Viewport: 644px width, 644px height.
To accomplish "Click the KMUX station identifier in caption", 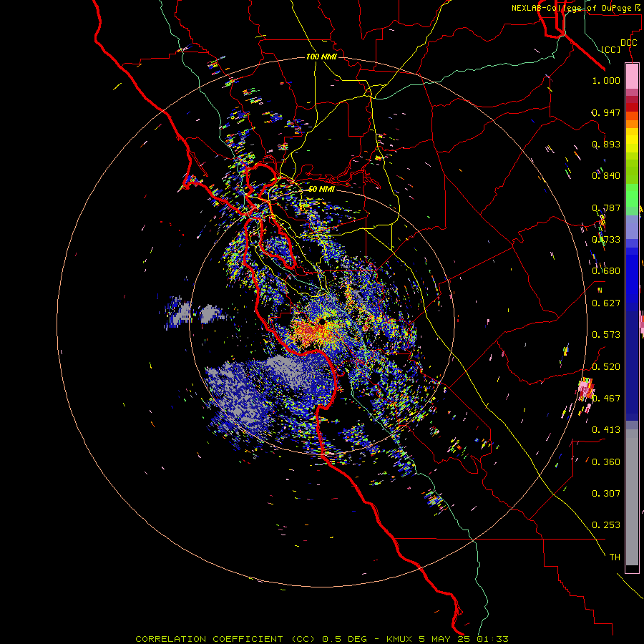I will (x=401, y=639).
